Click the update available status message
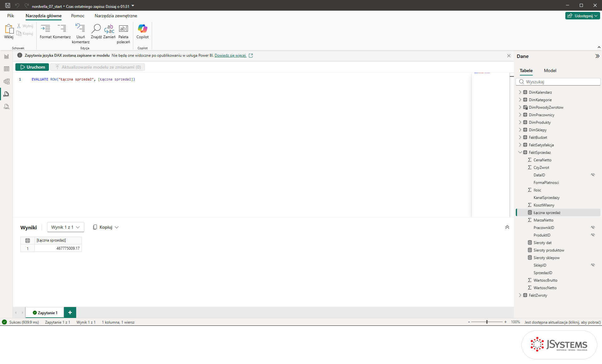 click(562, 322)
